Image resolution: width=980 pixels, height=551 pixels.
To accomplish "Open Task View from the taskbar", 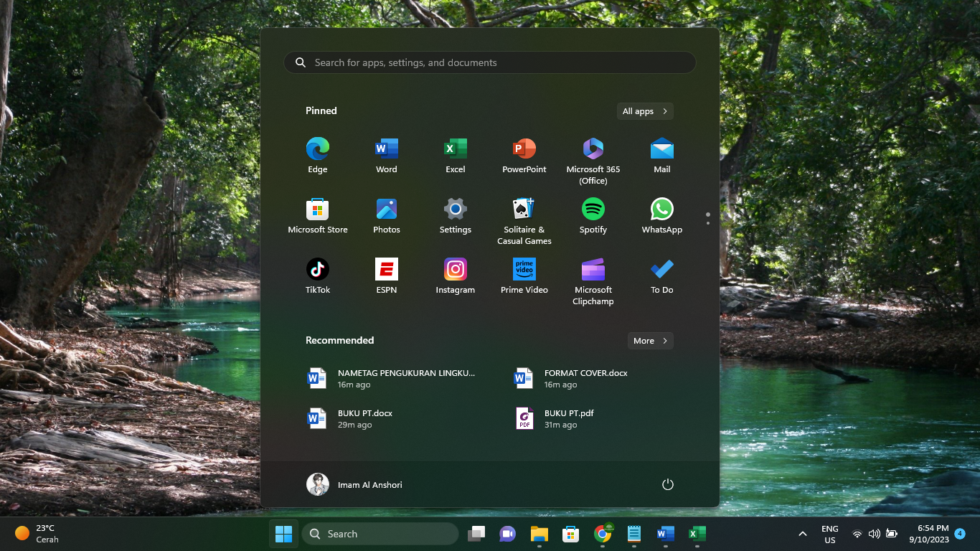I will [476, 534].
